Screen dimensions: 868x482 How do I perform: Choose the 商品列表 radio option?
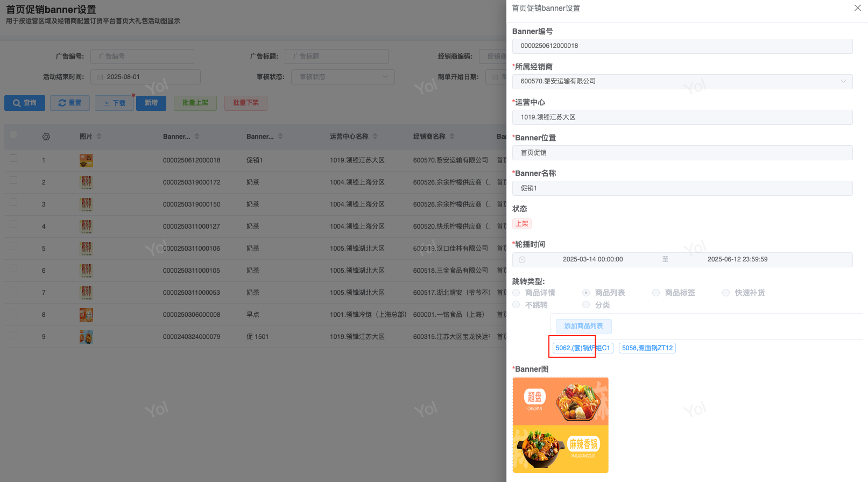point(586,293)
